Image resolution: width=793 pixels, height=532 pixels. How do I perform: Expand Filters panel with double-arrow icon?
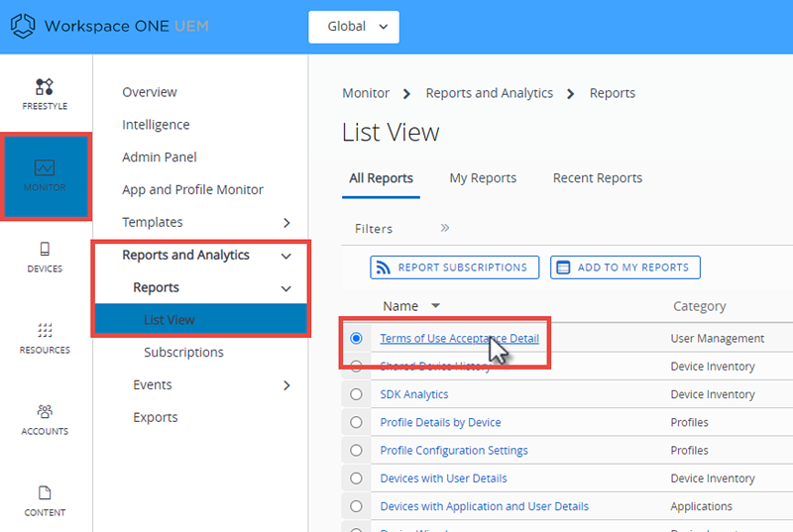pyautogui.click(x=444, y=228)
